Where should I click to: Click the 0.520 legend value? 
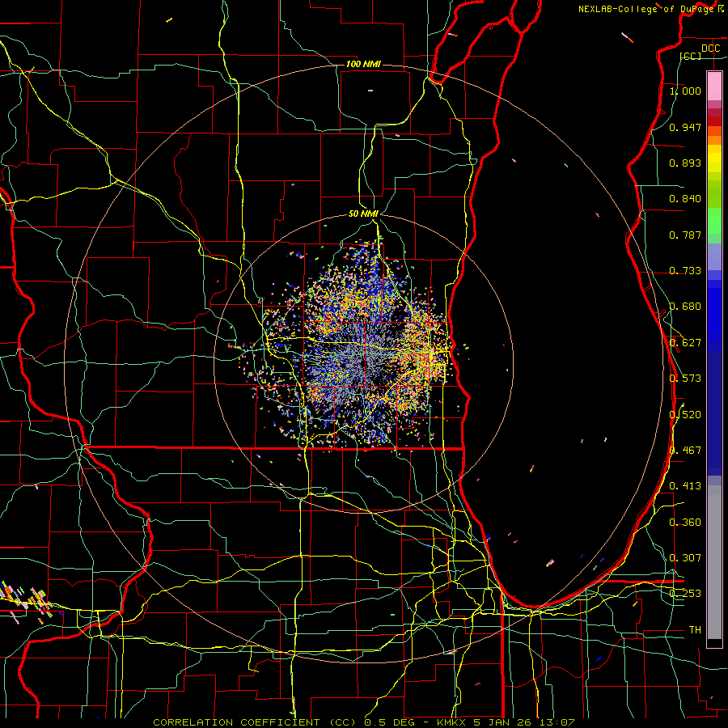(x=685, y=415)
